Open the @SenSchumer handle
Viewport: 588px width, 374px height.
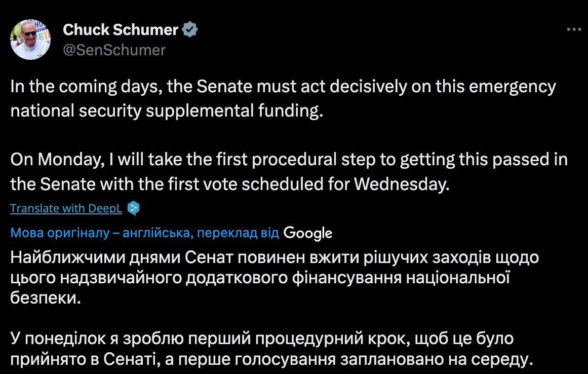(114, 50)
